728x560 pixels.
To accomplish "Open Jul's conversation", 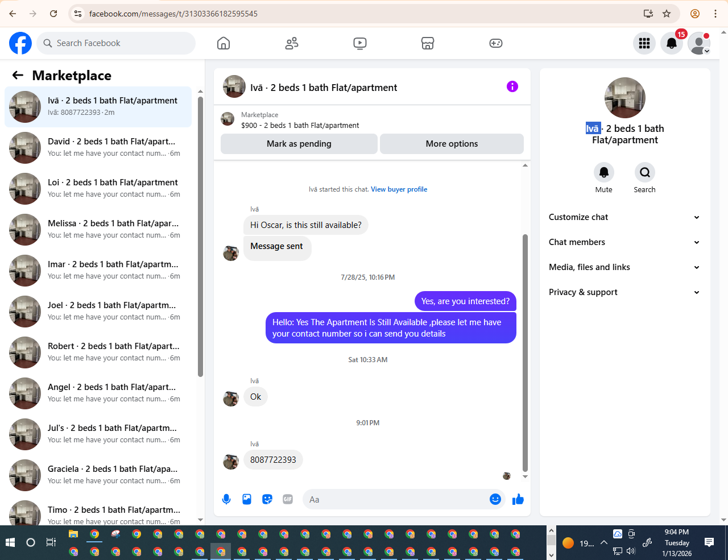I will [98, 434].
